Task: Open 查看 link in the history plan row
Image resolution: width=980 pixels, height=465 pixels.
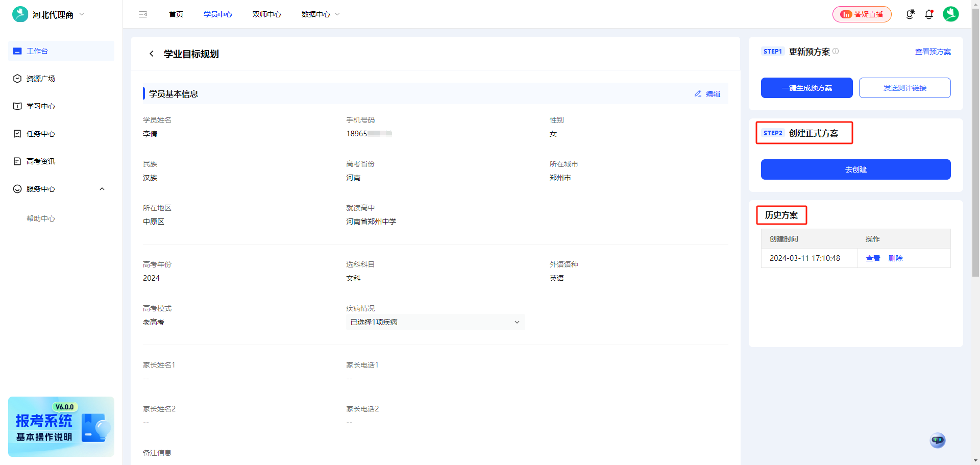Action: (873, 258)
